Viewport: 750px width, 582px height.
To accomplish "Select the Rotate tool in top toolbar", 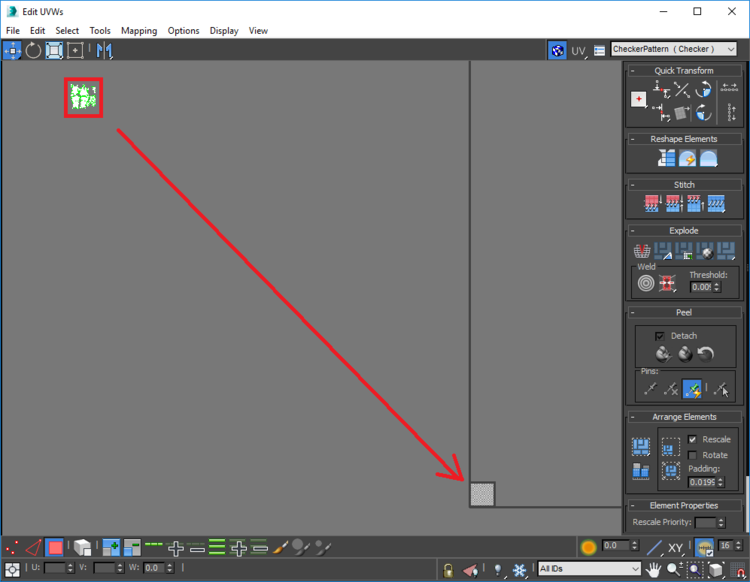I will 33,50.
